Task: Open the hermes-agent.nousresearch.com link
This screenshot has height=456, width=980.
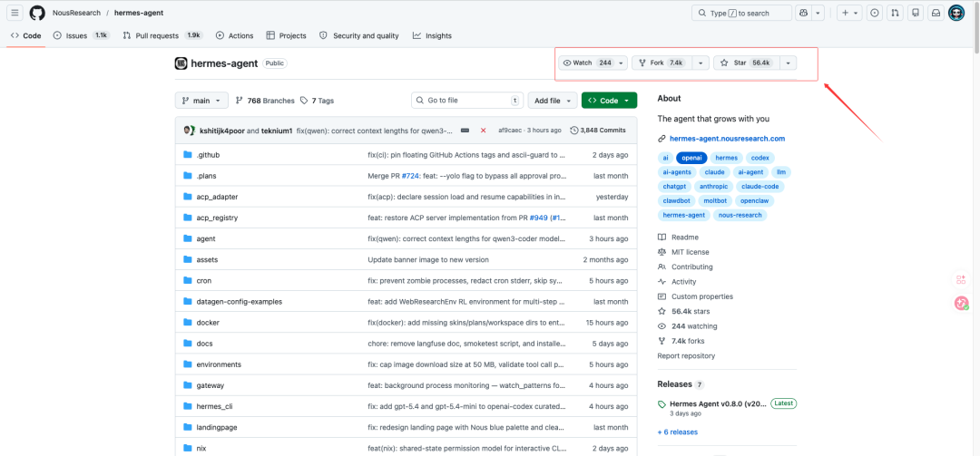Action: point(727,139)
